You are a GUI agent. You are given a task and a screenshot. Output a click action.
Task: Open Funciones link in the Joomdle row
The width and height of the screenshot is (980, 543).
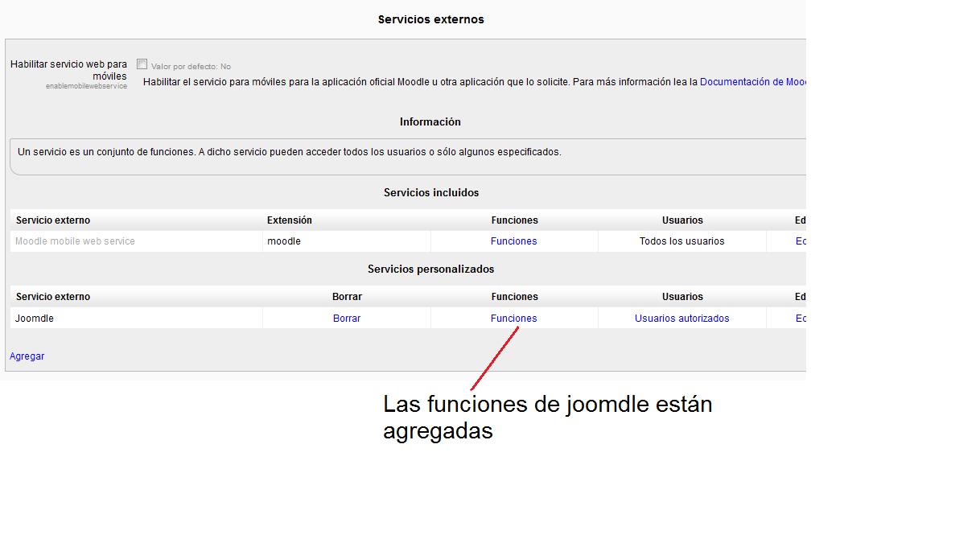513,319
